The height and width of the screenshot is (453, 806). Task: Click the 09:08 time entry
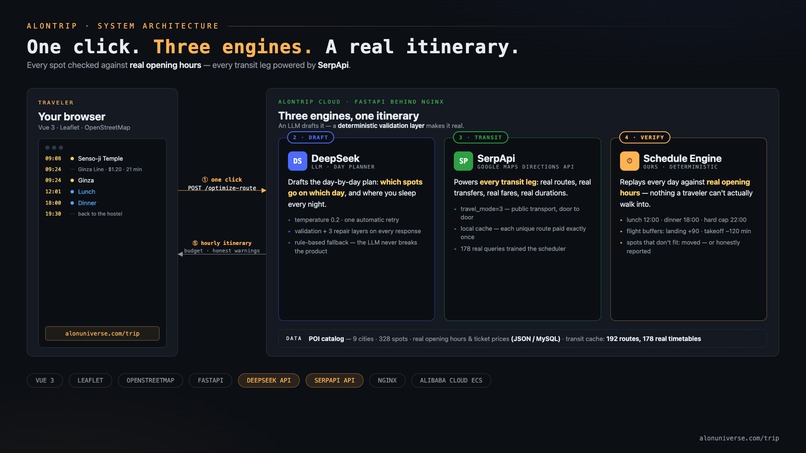coord(53,158)
